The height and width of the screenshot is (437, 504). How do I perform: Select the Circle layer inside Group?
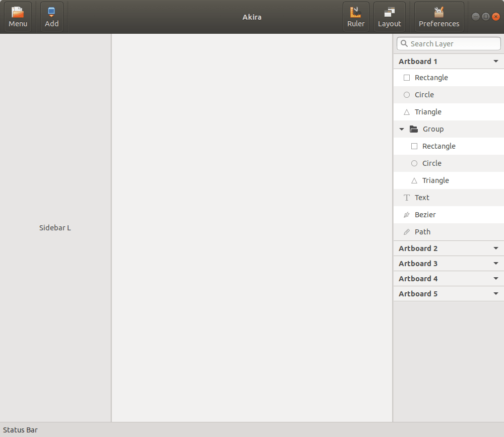pyautogui.click(x=449, y=163)
